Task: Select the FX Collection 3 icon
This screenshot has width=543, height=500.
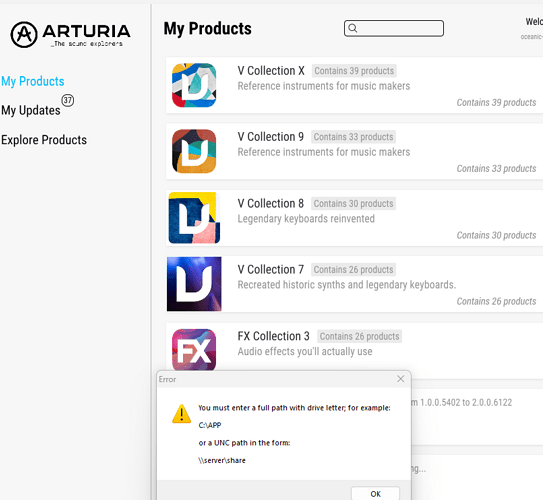Action: [x=194, y=350]
